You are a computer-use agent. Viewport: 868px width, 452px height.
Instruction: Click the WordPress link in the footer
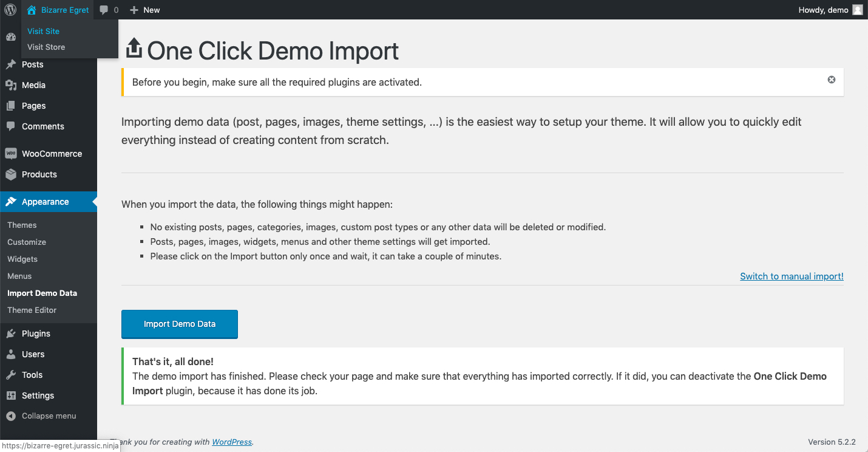click(231, 442)
